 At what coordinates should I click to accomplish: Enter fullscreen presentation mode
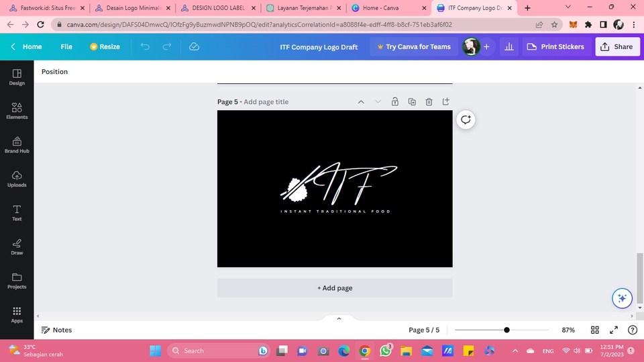614,330
